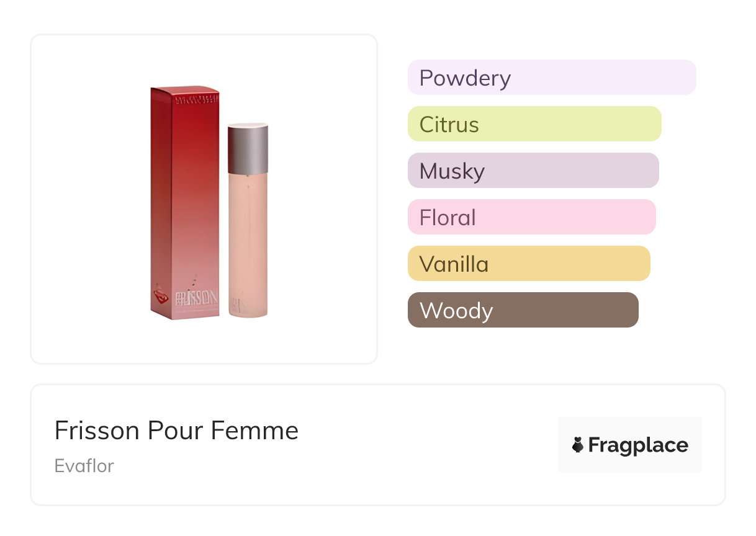Viewport: 756px width, 536px height.
Task: Click the product image card
Action: (x=204, y=199)
